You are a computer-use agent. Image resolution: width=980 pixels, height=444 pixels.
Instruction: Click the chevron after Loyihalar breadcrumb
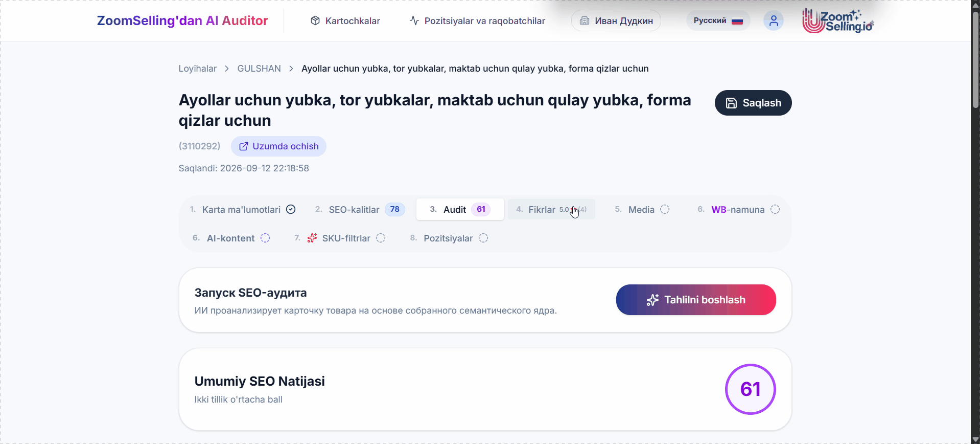click(x=227, y=69)
